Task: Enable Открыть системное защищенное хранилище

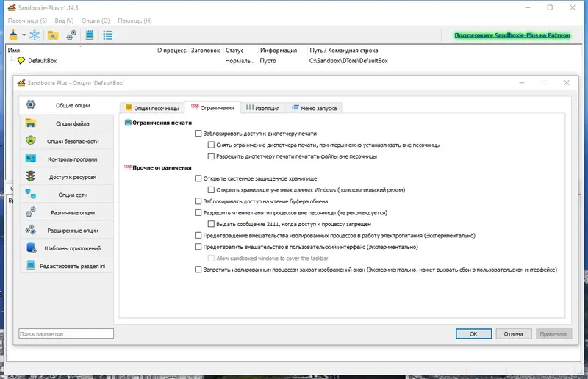Action: click(x=198, y=178)
